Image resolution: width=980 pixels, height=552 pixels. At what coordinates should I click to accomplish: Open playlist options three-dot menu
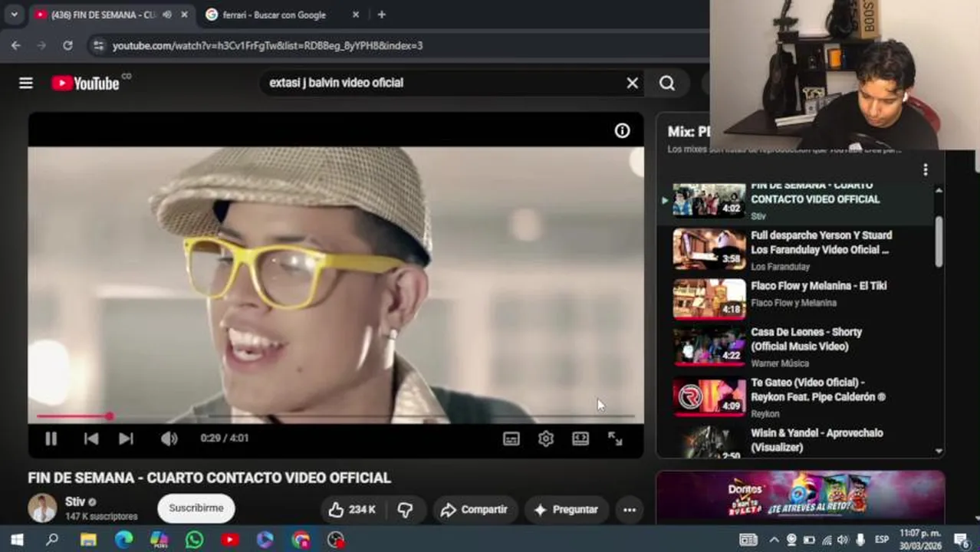tap(926, 169)
